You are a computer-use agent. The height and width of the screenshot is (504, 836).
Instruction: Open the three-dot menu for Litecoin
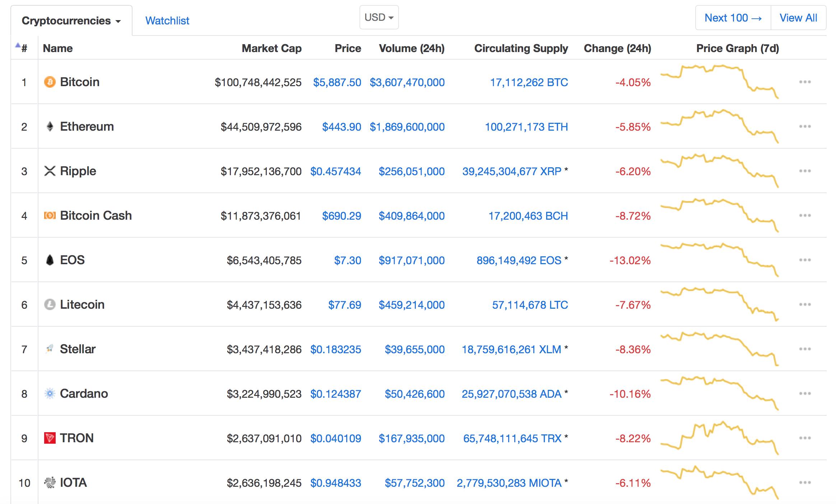coord(805,304)
